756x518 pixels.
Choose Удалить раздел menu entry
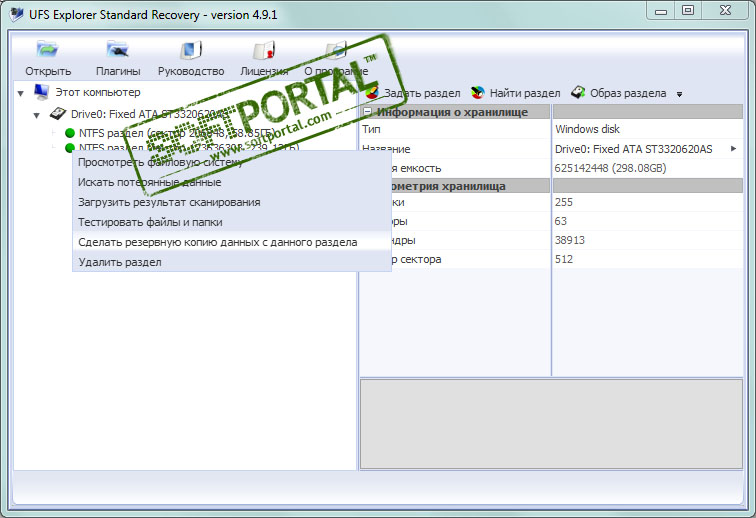tap(232, 262)
